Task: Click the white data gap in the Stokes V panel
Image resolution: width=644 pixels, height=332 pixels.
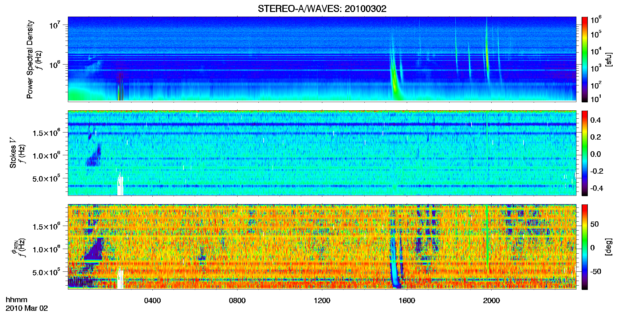Action: pos(120,184)
